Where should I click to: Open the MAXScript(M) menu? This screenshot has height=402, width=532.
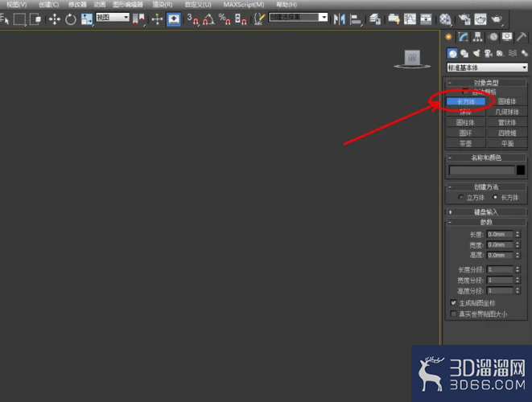pos(244,5)
